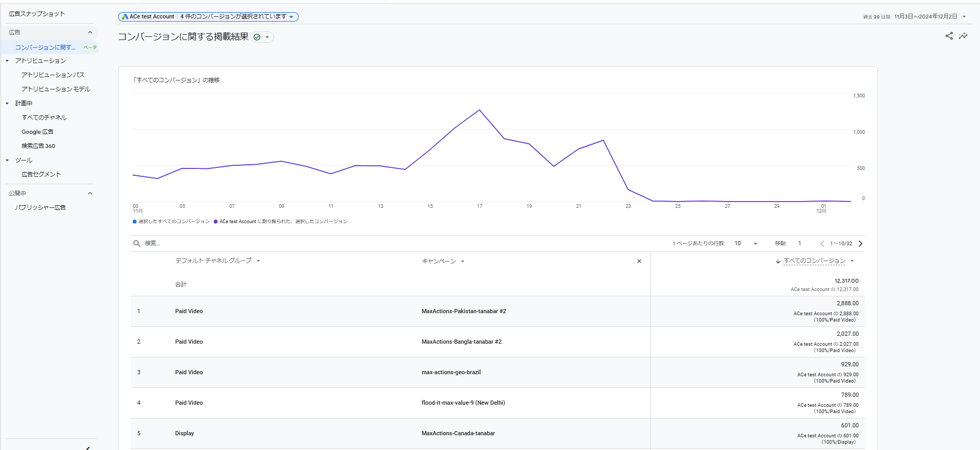Click the green verified status check icon

[x=257, y=37]
